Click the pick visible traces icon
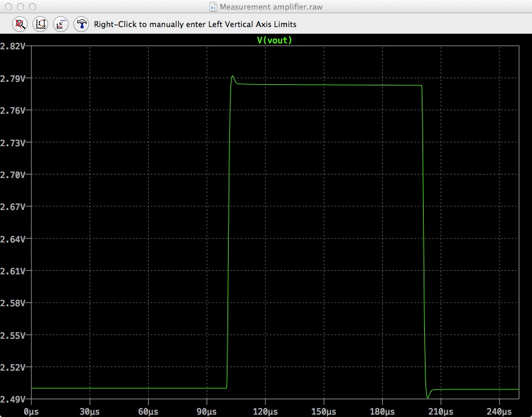 pos(61,24)
